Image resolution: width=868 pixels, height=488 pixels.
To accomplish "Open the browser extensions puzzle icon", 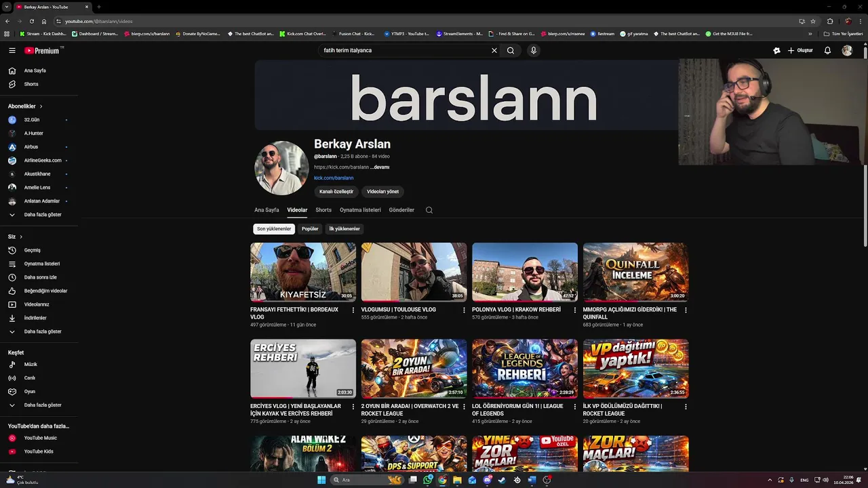I will pyautogui.click(x=830, y=21).
